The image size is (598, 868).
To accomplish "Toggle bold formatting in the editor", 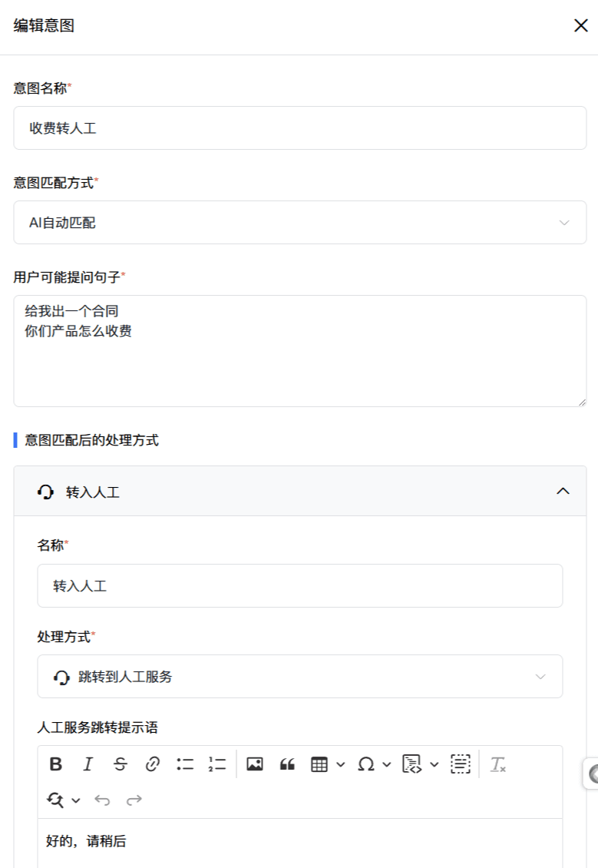I will tap(56, 764).
